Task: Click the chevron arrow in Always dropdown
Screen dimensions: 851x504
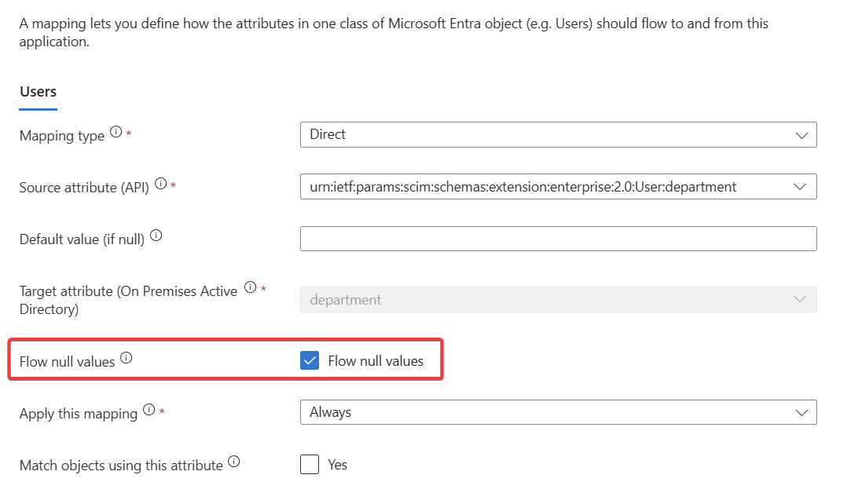Action: (x=801, y=413)
